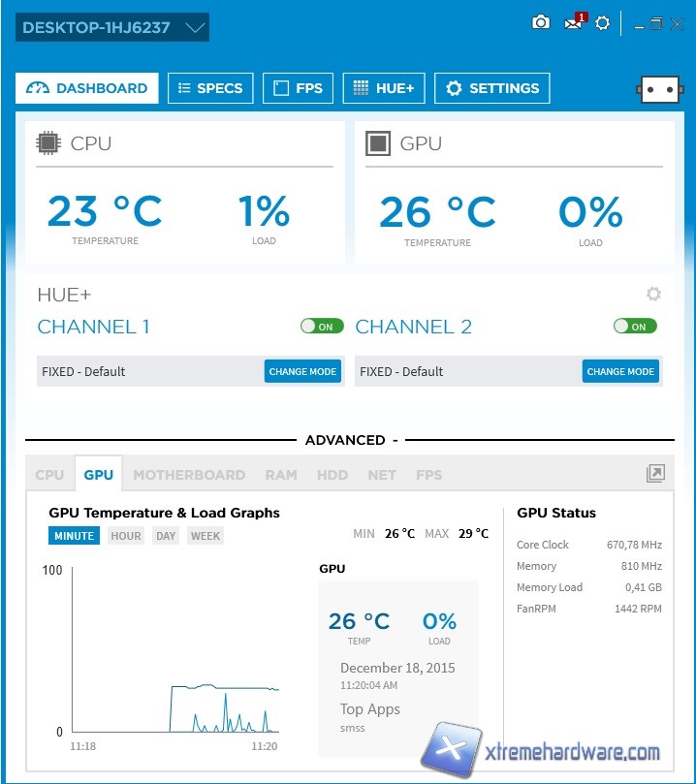Screen dimensions: 696x784
Task: Click the camera screenshot icon
Action: [541, 22]
